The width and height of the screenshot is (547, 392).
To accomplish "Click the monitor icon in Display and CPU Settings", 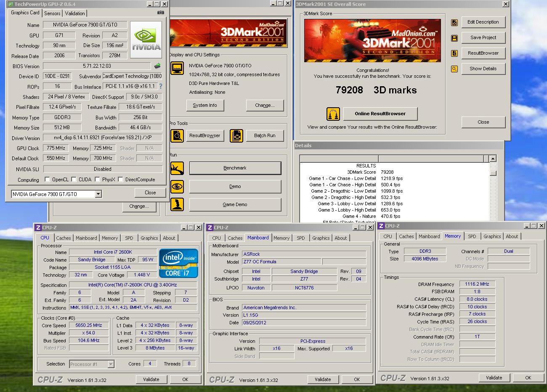I will click(x=177, y=68).
